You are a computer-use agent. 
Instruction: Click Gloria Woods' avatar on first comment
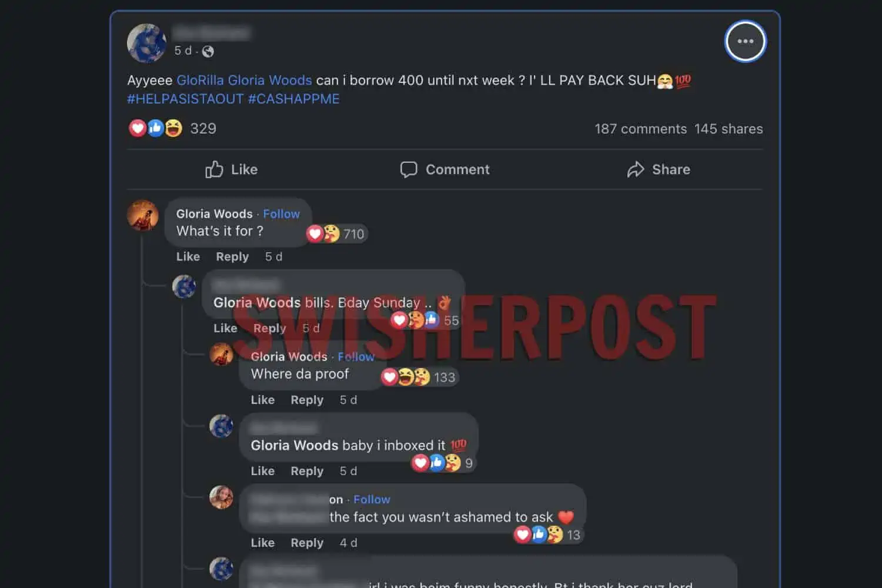coord(143,215)
